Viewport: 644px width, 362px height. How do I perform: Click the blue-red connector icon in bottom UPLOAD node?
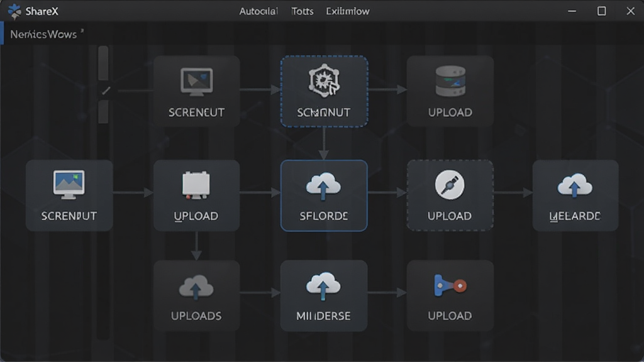coord(450,285)
